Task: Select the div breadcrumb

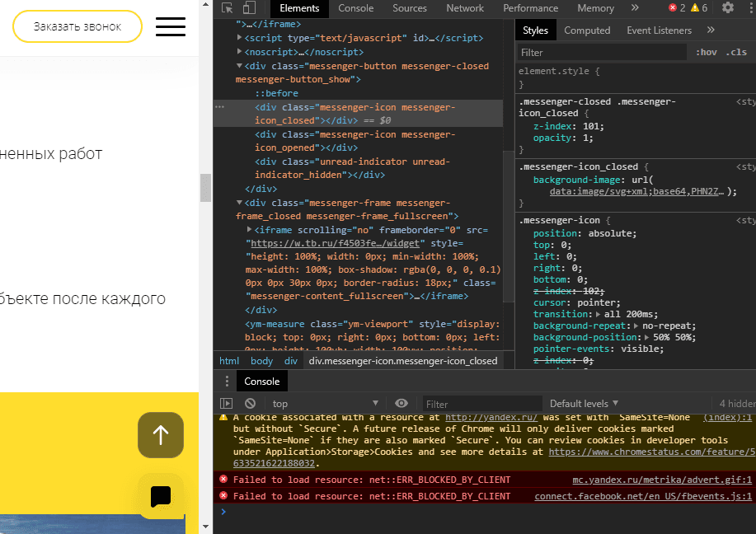Action: 291,361
